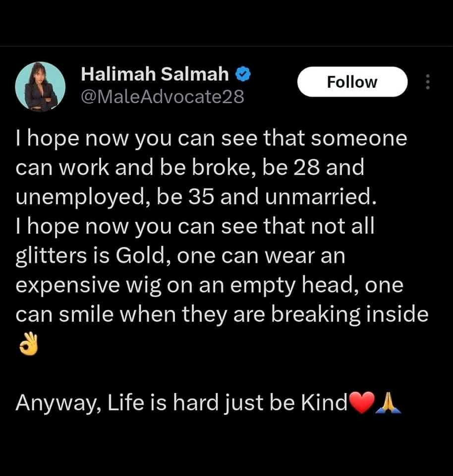The width and height of the screenshot is (453, 476).
Task: Click the word "Kind" before the heart
Action: [x=324, y=403]
